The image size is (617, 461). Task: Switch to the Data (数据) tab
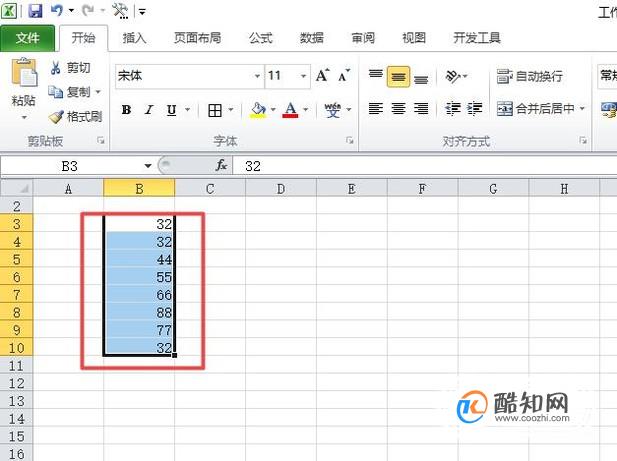pyautogui.click(x=312, y=38)
